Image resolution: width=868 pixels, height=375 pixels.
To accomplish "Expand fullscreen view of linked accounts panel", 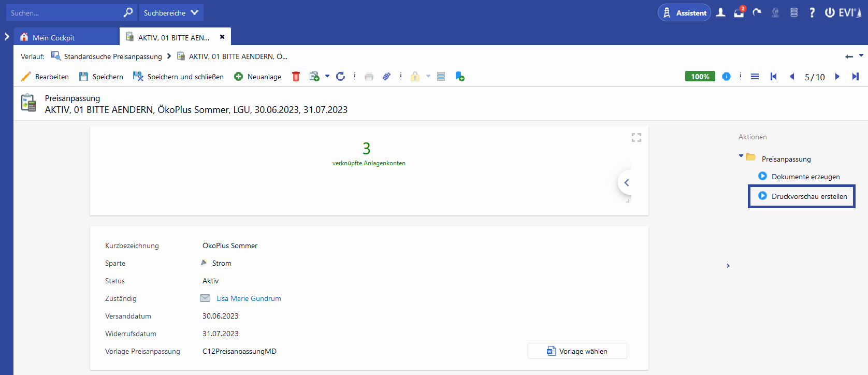I will (636, 137).
